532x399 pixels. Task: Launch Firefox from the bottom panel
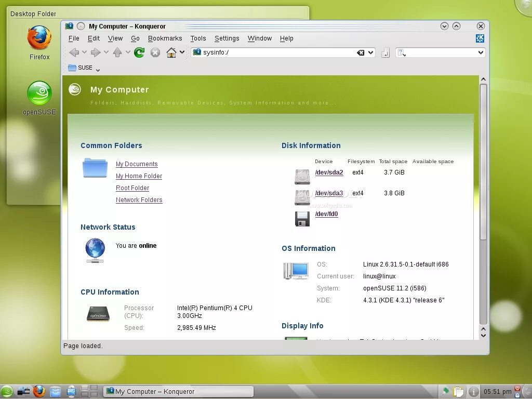39,392
